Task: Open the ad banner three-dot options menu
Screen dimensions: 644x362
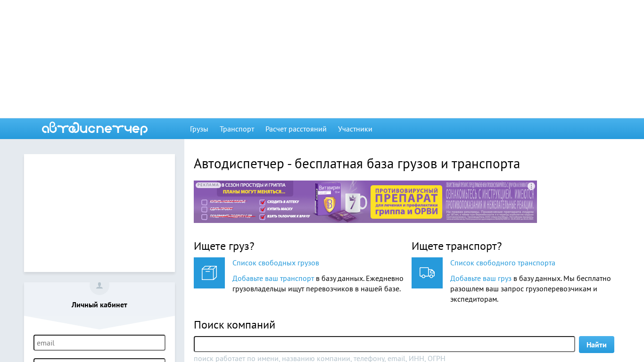Action: (531, 186)
